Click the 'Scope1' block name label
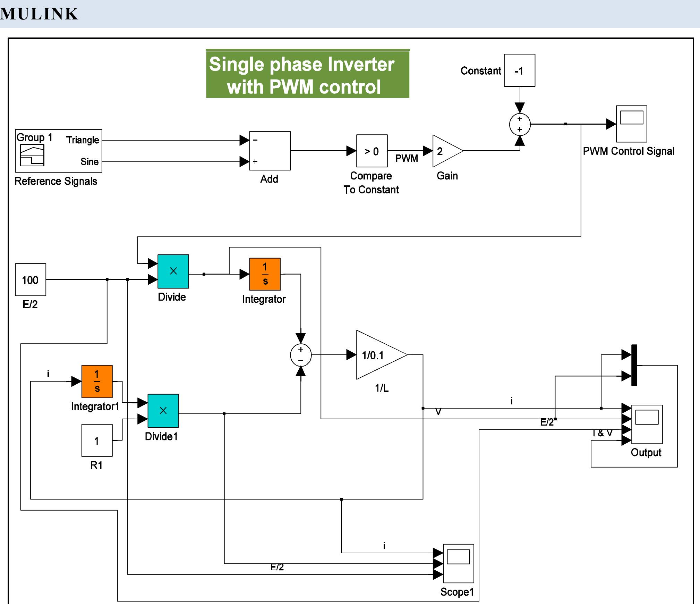 pyautogui.click(x=457, y=592)
